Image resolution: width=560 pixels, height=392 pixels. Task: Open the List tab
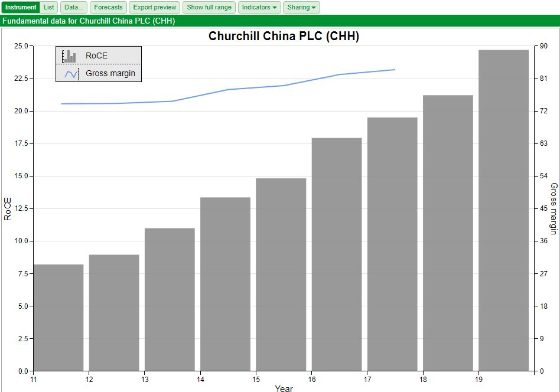(x=49, y=7)
